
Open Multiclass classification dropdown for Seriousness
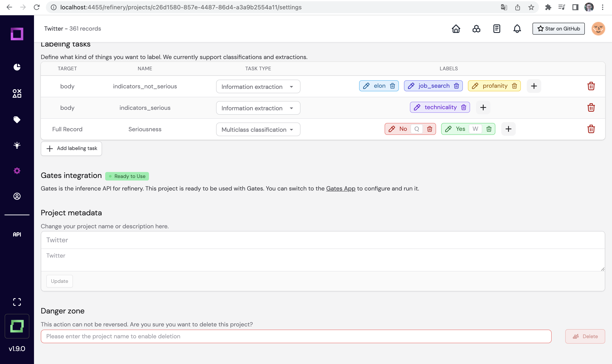pos(258,129)
